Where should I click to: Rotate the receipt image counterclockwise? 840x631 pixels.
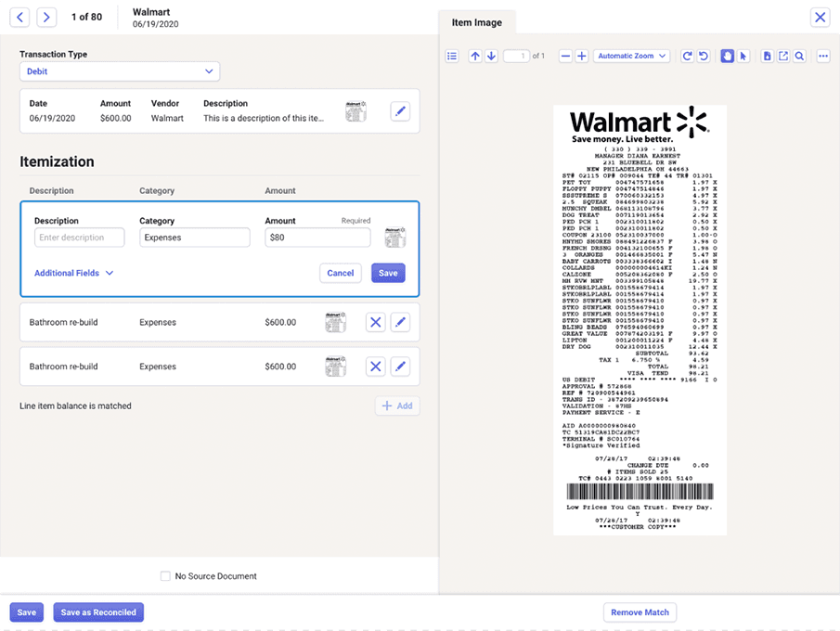click(x=704, y=56)
